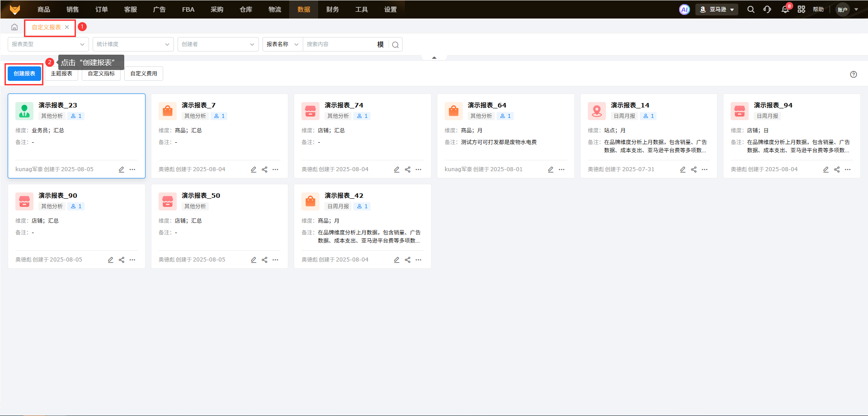Share report 演示报表_94

(837, 170)
